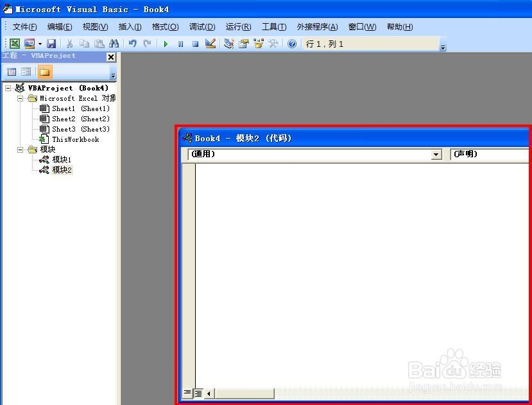Open the 帮助(H) menu
Image resolution: width=532 pixels, height=405 pixels.
click(x=400, y=27)
